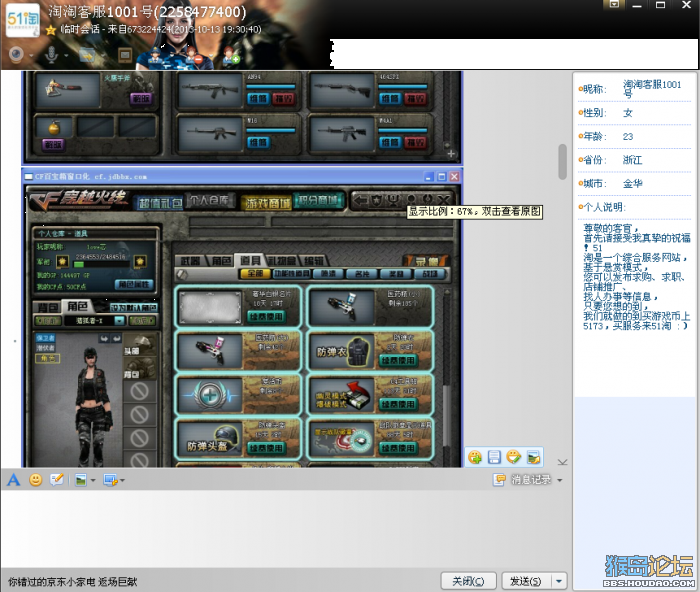The image size is (700, 592).
Task: Save the chat image with floppy disk icon
Action: point(494,457)
